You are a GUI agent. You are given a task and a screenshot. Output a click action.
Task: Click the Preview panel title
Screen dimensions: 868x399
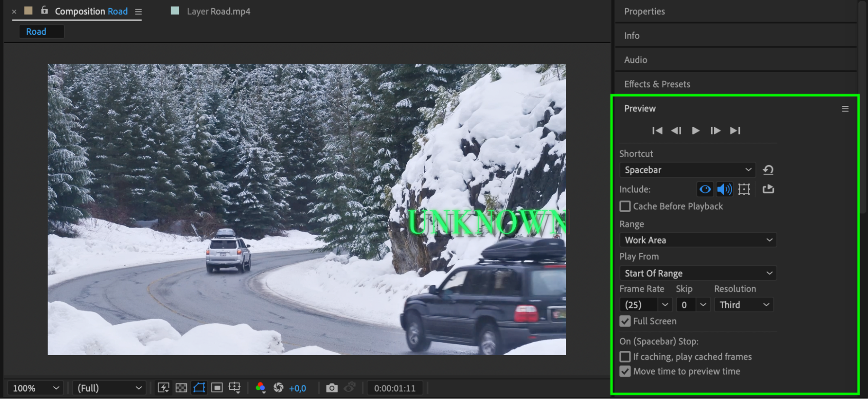pyautogui.click(x=640, y=108)
